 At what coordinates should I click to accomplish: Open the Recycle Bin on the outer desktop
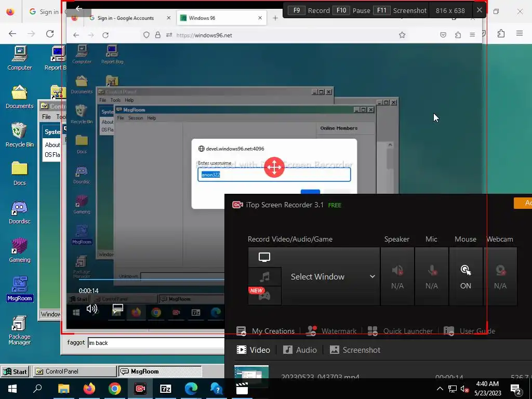(x=19, y=135)
